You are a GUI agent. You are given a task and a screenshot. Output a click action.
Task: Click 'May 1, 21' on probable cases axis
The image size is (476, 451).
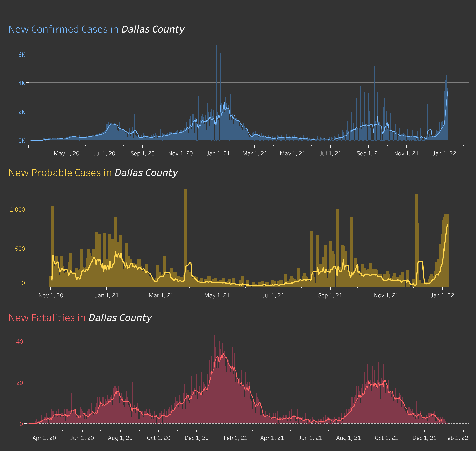[x=217, y=295]
